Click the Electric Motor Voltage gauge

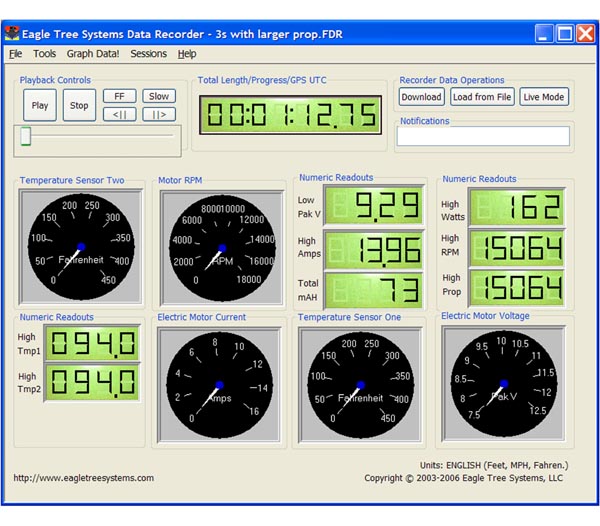504,383
